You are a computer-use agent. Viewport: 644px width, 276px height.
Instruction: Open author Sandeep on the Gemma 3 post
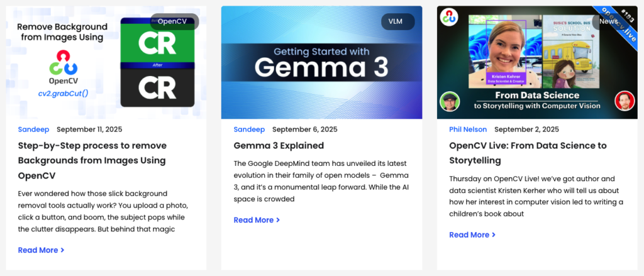coord(249,130)
